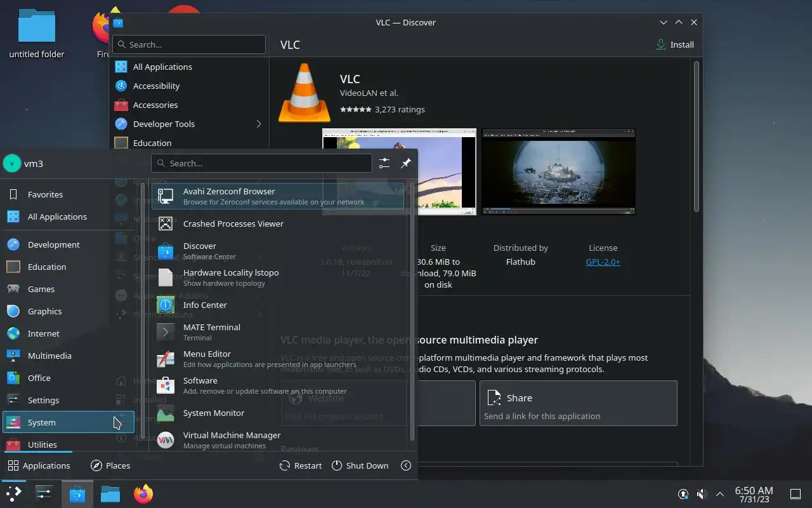Click the updates tray icon
This screenshot has height=508, width=812.
point(683,494)
